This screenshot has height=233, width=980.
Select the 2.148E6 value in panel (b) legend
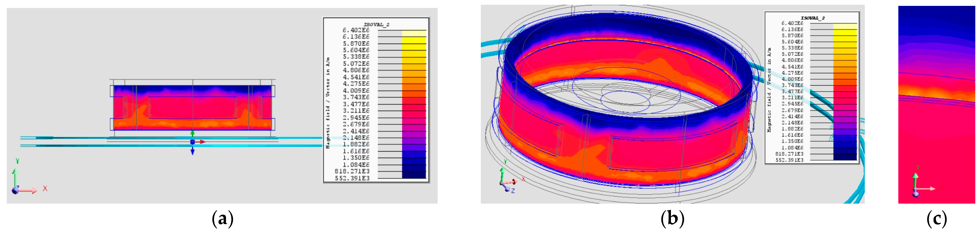pos(792,122)
